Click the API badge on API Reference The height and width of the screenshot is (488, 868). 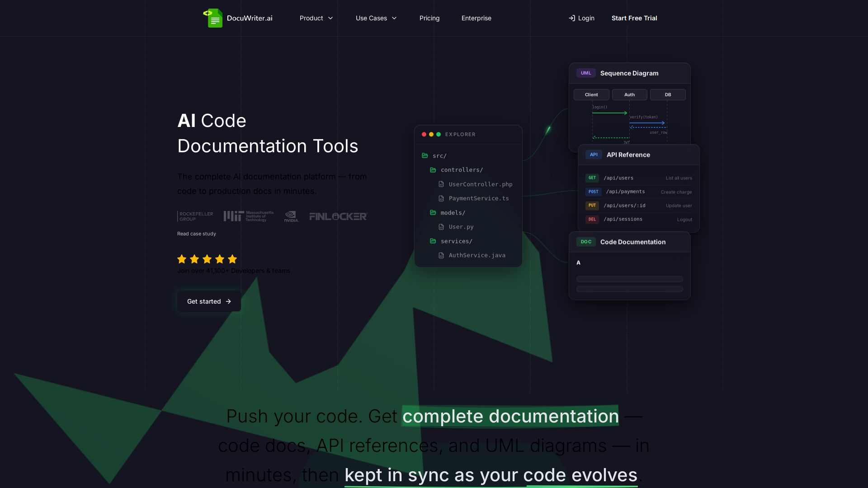594,155
